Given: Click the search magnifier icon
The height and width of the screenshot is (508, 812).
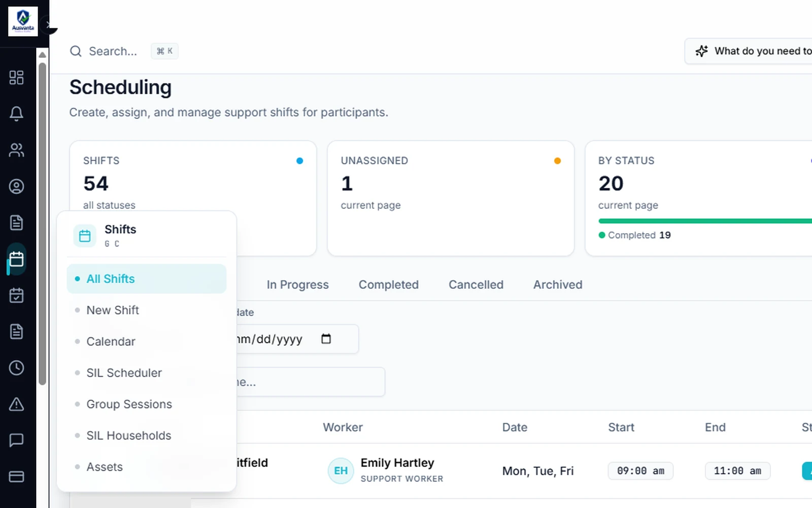Looking at the screenshot, I should [76, 51].
